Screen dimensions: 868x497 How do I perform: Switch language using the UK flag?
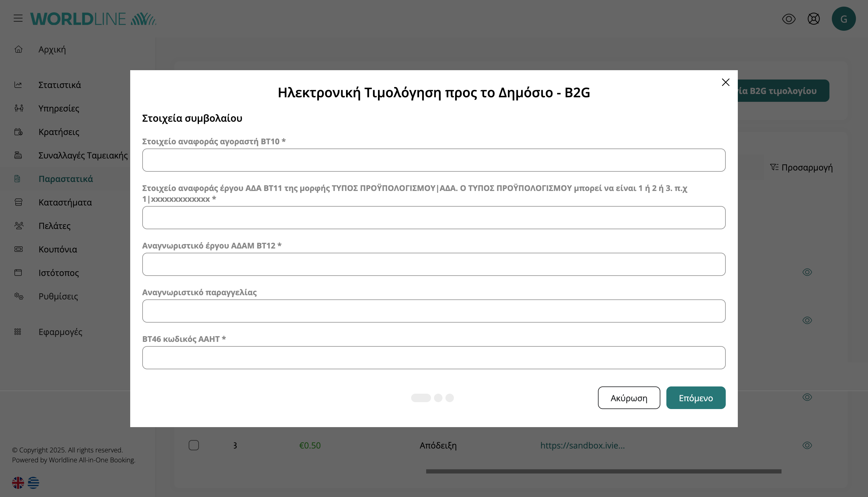pyautogui.click(x=18, y=482)
